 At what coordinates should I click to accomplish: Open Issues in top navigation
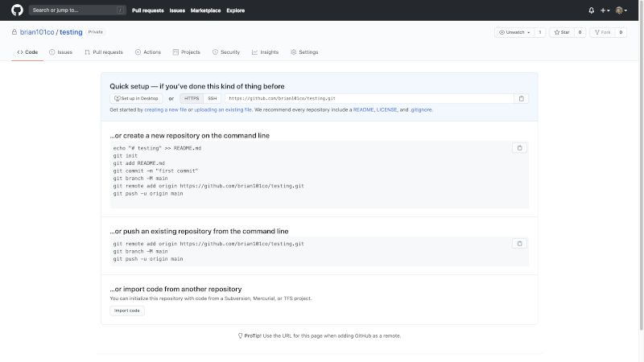177,10
